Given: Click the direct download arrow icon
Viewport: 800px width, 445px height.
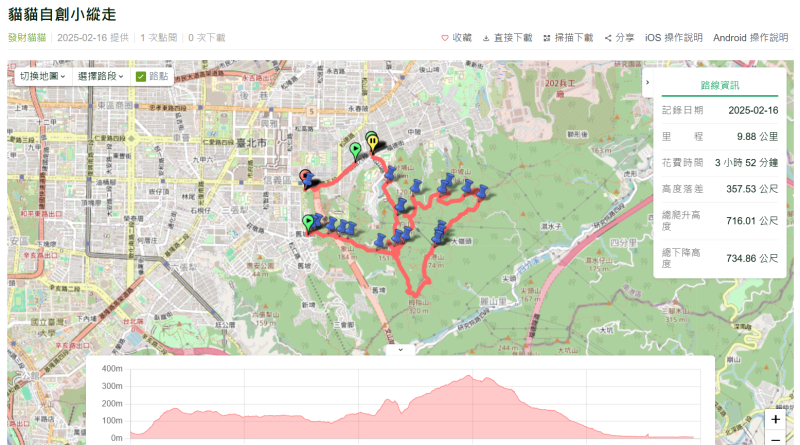Looking at the screenshot, I should (x=486, y=38).
